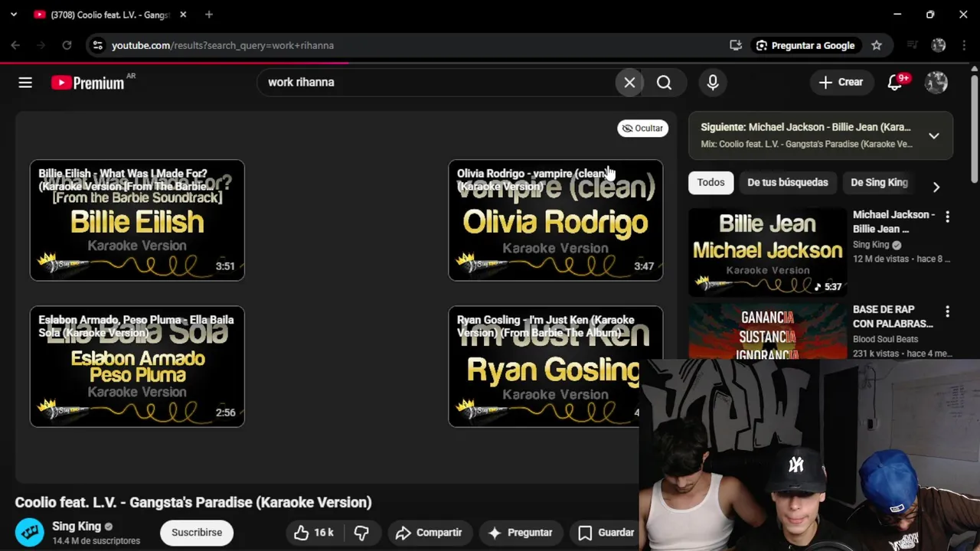Open the tab search dropdown arrow
Screen dimensions: 980x551
13,14
